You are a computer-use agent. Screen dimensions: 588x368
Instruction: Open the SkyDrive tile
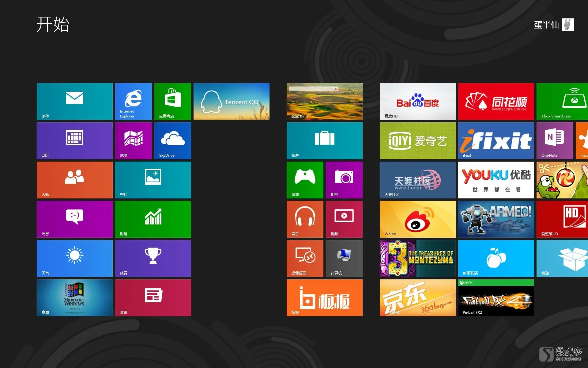point(173,141)
